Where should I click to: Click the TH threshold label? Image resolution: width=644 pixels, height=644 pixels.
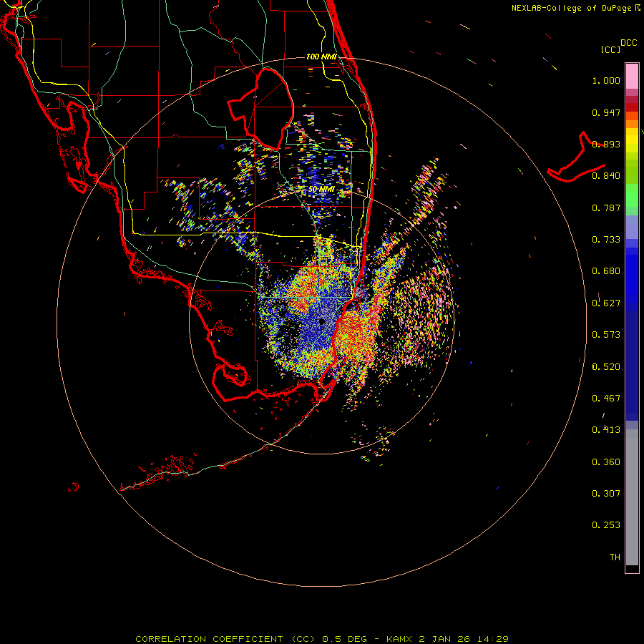(x=615, y=557)
